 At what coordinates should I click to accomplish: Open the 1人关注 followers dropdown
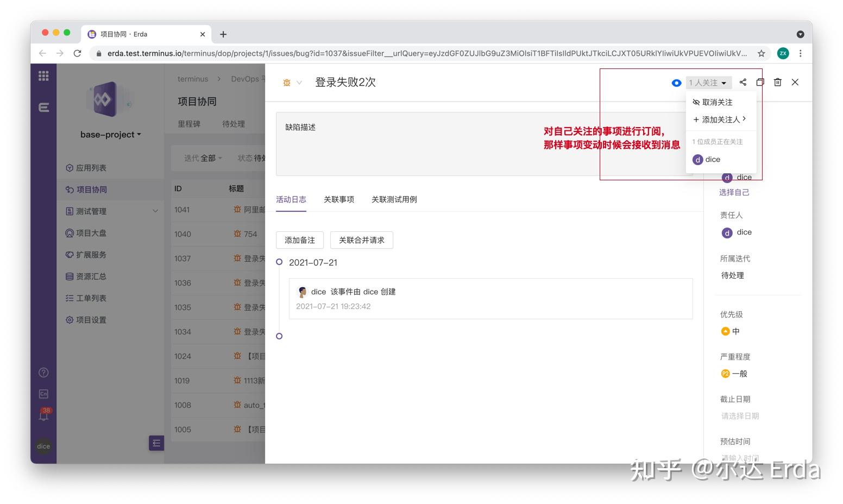coord(708,83)
